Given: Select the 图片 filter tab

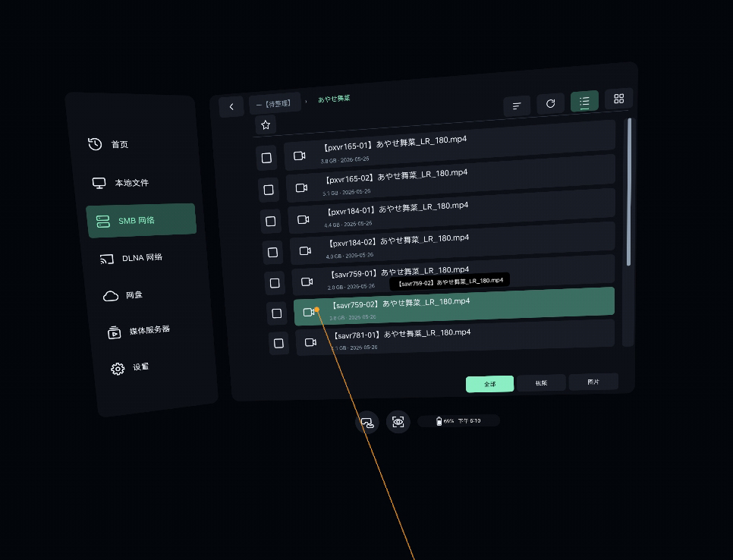Looking at the screenshot, I should (593, 382).
